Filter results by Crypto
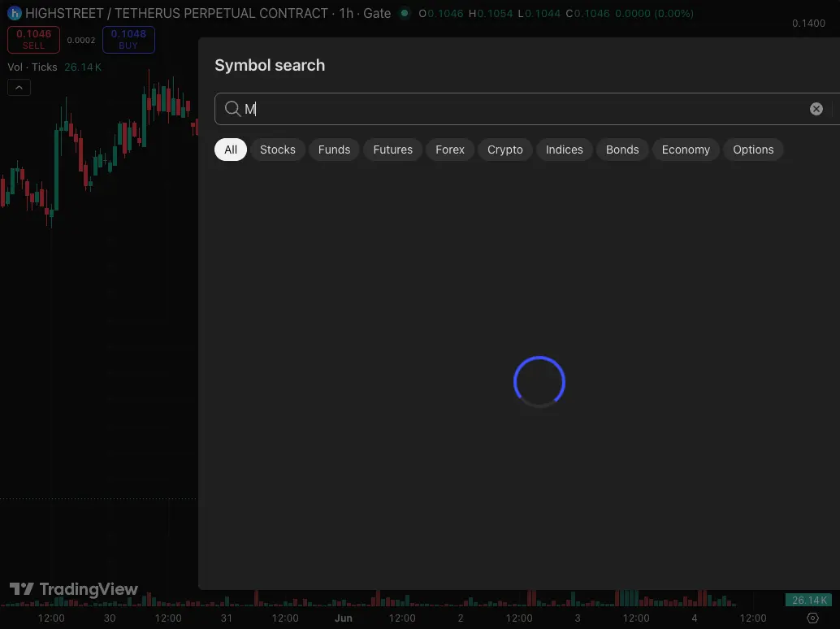Image resolution: width=840 pixels, height=629 pixels. click(505, 150)
